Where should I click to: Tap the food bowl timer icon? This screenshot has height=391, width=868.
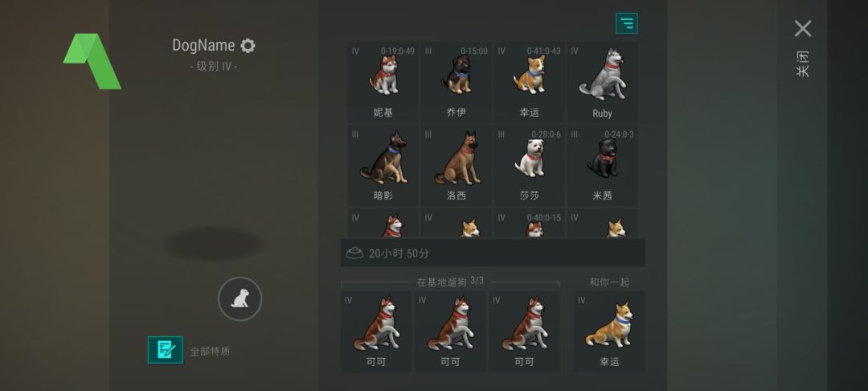(x=354, y=253)
